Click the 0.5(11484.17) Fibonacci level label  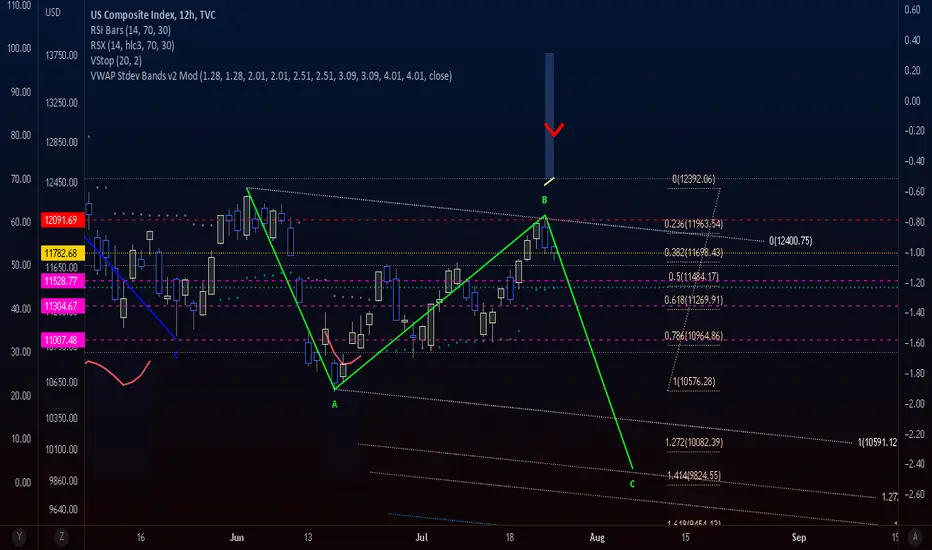(x=693, y=277)
